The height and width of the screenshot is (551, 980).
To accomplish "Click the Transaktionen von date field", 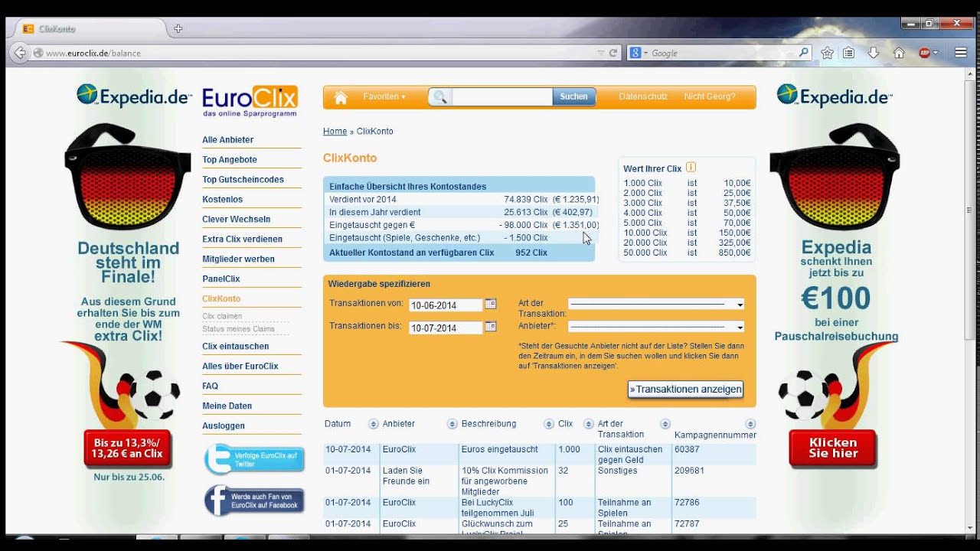I will click(x=446, y=305).
